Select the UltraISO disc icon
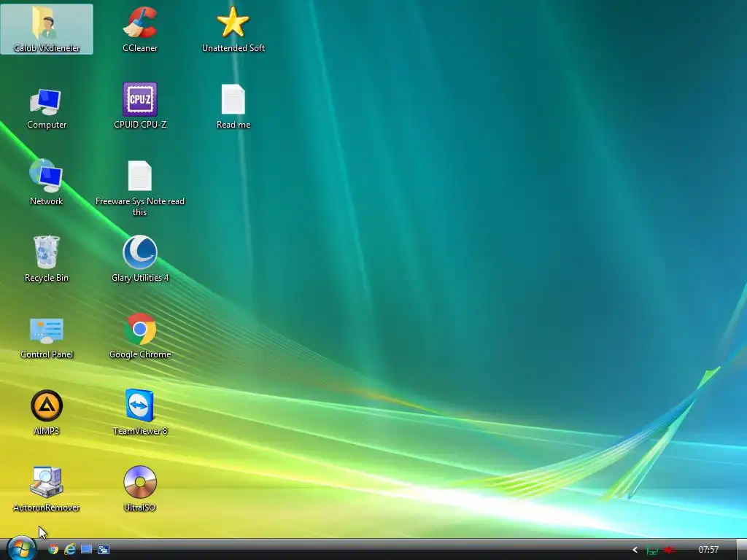 click(x=139, y=489)
